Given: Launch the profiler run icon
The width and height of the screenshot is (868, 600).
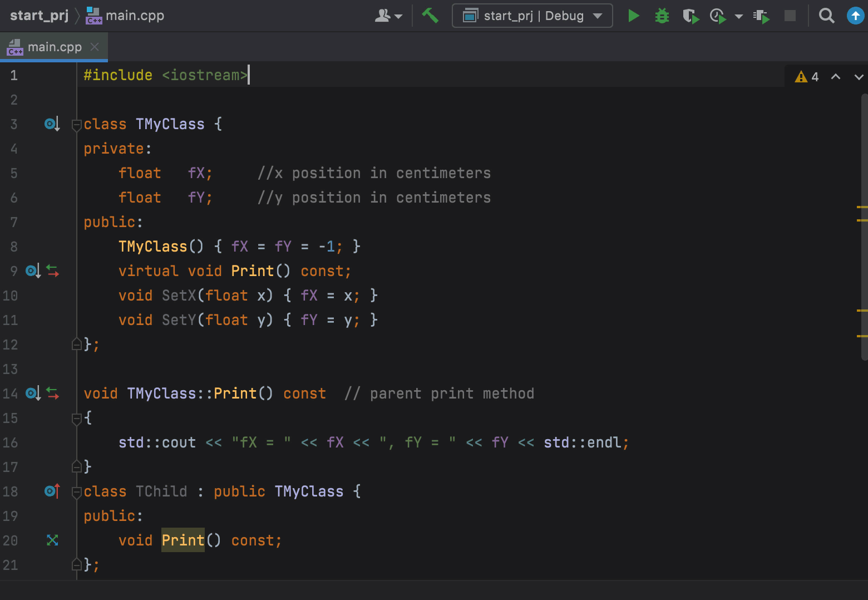Looking at the screenshot, I should click(x=718, y=16).
